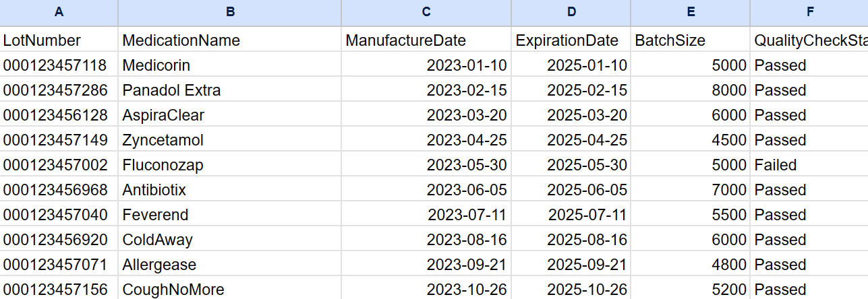Click column E header
Viewport: 868px width, 299px height.
(691, 11)
